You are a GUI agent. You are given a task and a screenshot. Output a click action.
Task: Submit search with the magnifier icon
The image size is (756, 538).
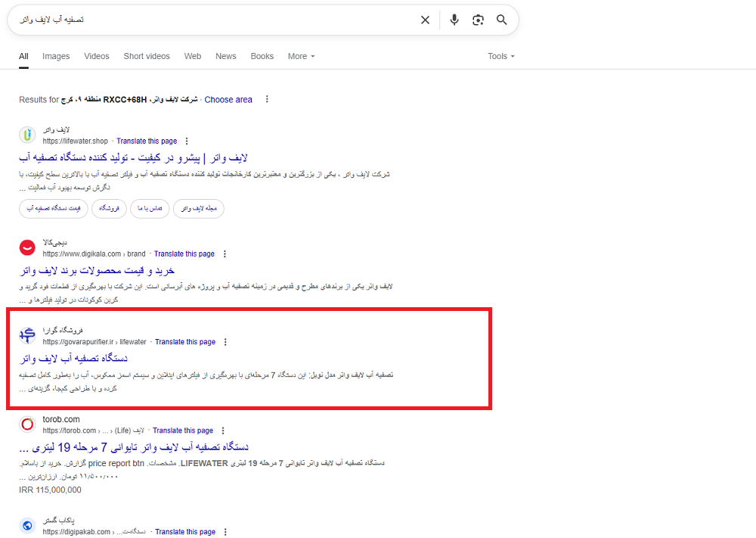(501, 20)
